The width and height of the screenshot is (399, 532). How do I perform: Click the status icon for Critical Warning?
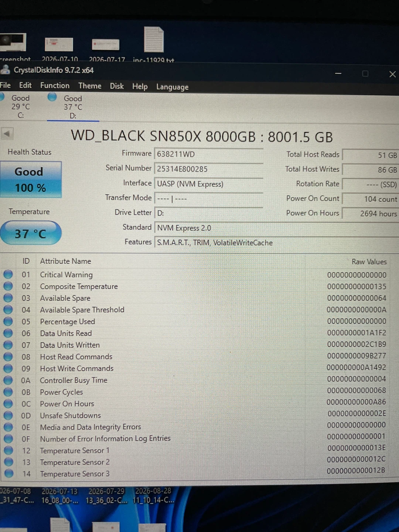8,274
